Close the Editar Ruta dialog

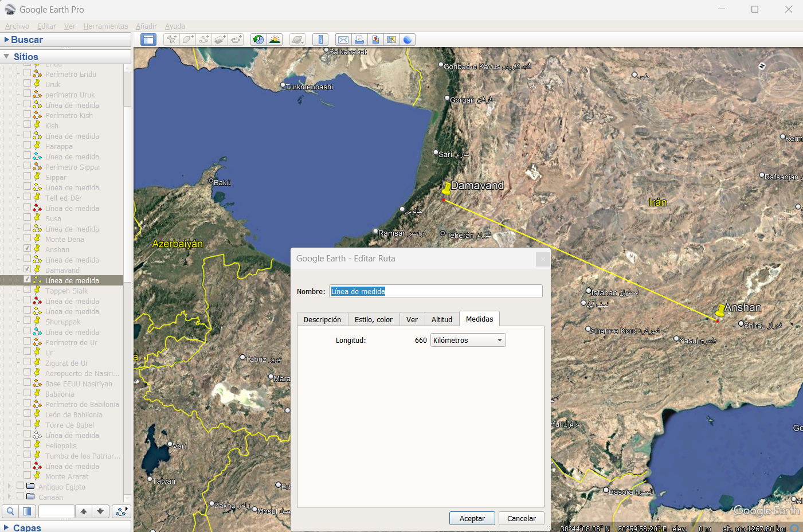(543, 259)
